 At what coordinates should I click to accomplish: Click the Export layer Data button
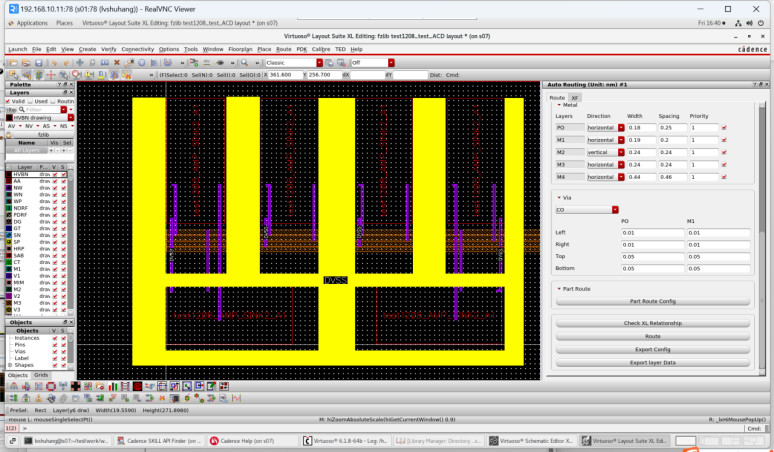(653, 363)
